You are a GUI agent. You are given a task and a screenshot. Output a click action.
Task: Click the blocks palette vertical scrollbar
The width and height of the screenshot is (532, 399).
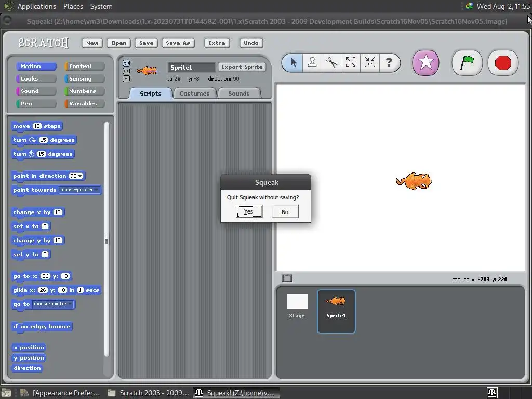pyautogui.click(x=107, y=239)
